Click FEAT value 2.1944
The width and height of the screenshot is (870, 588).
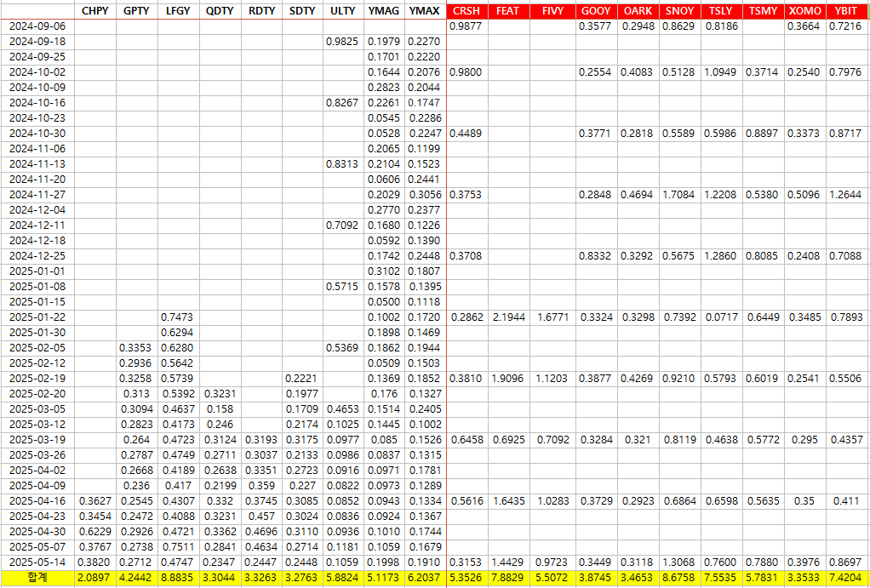coord(508,317)
